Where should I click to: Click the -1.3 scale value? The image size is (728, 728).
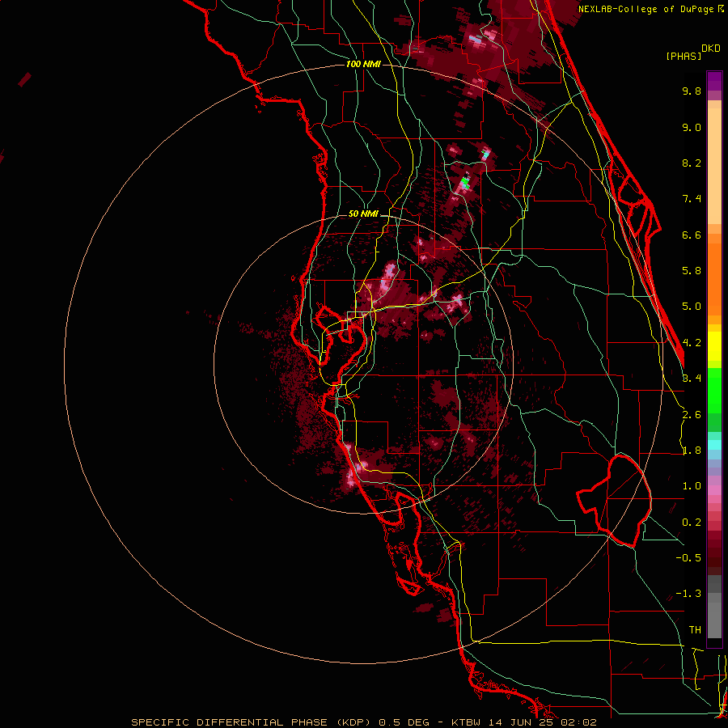[x=688, y=594]
